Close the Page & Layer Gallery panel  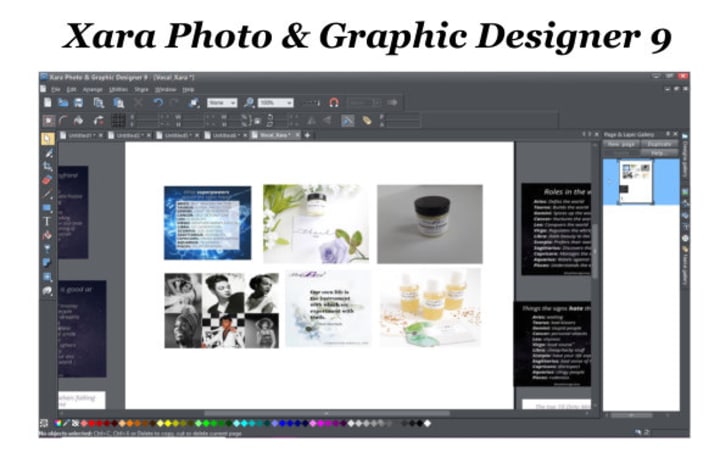tap(675, 134)
